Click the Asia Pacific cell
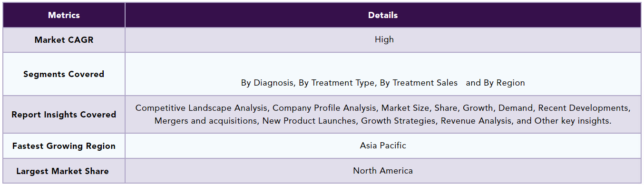 click(x=383, y=146)
